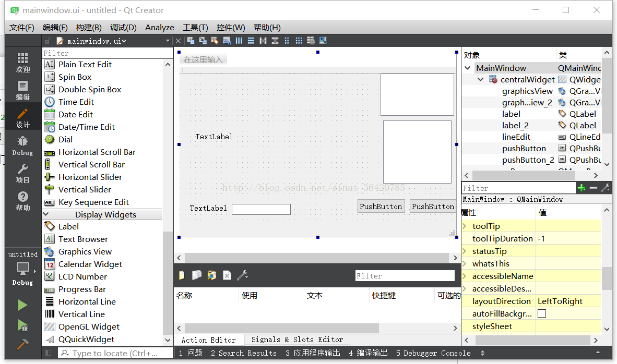This screenshot has width=617, height=364.
Task: Open the Welcome (欢迎) mode
Action: (x=23, y=63)
